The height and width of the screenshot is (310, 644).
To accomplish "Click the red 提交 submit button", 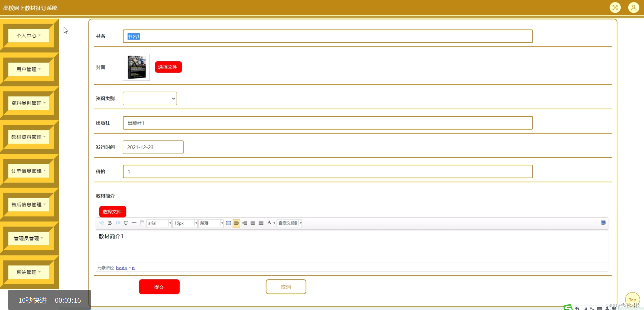I will [159, 287].
